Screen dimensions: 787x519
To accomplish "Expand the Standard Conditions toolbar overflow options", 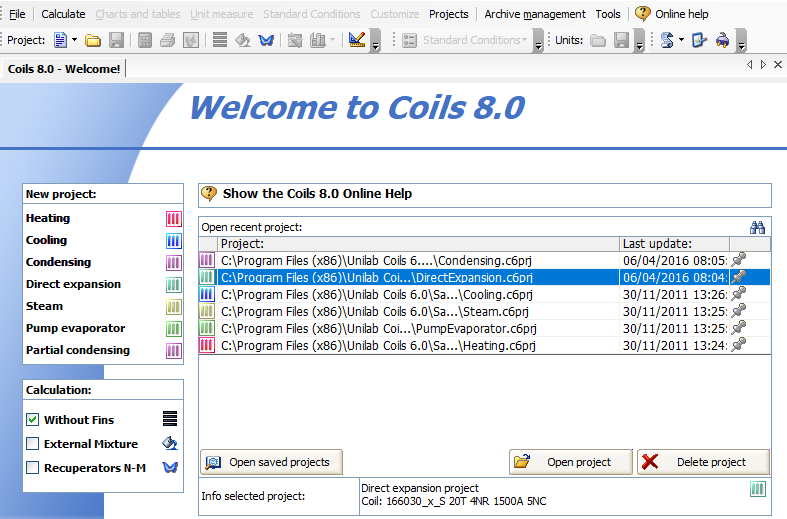I will point(538,41).
